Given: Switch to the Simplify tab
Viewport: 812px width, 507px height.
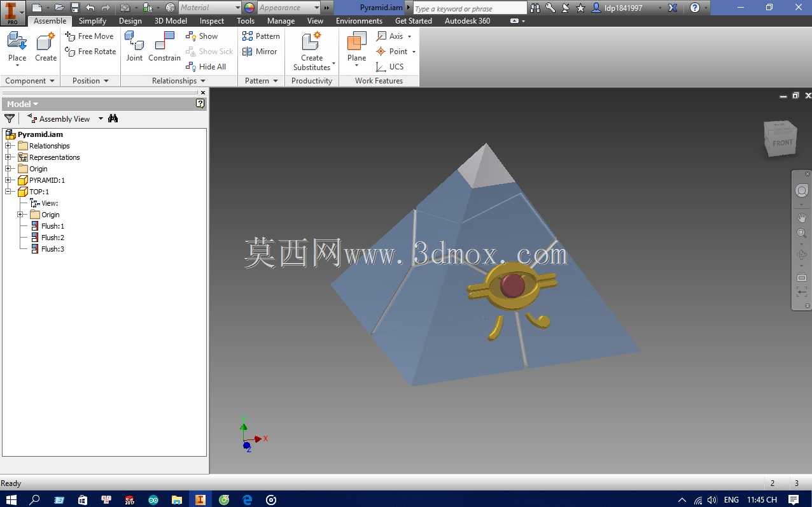Looking at the screenshot, I should point(92,21).
